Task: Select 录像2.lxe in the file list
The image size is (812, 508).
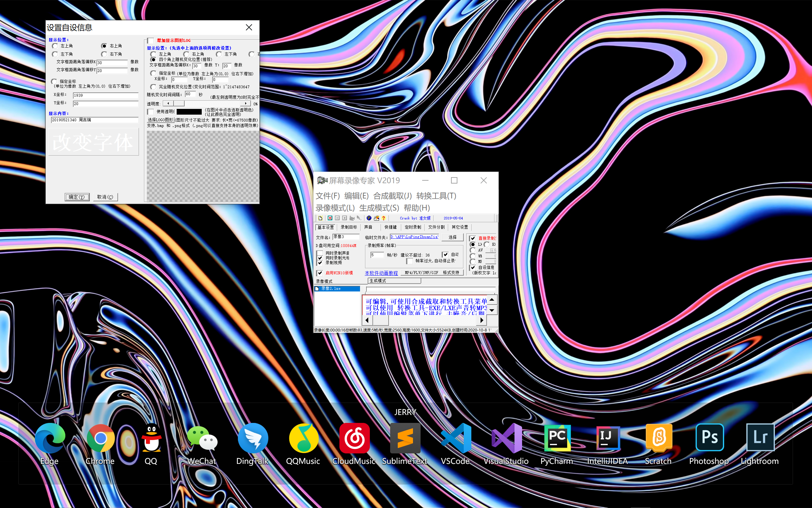Action: (x=337, y=289)
